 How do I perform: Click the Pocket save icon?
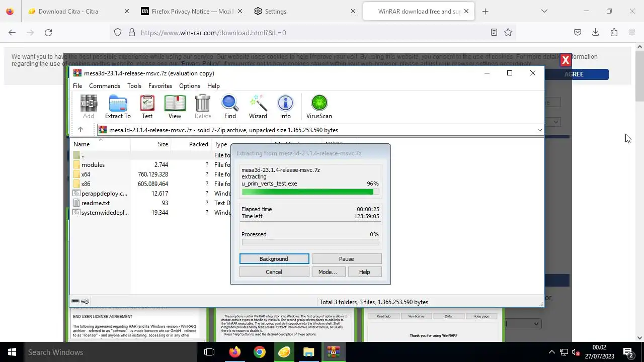tap(578, 33)
